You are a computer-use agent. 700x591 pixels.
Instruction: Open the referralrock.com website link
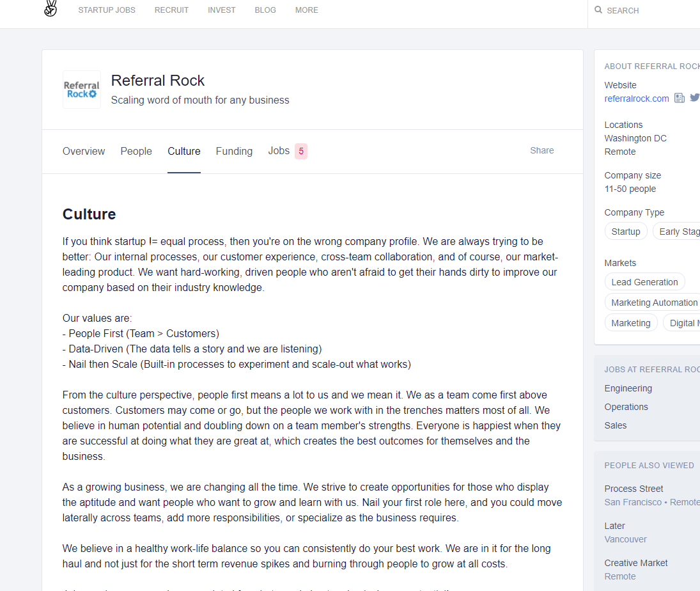(637, 98)
